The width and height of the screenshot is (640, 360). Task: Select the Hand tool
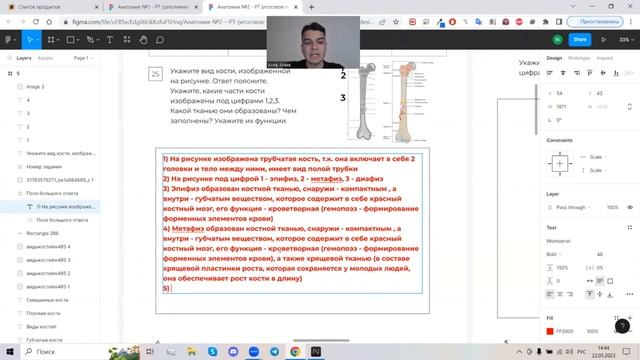point(143,40)
